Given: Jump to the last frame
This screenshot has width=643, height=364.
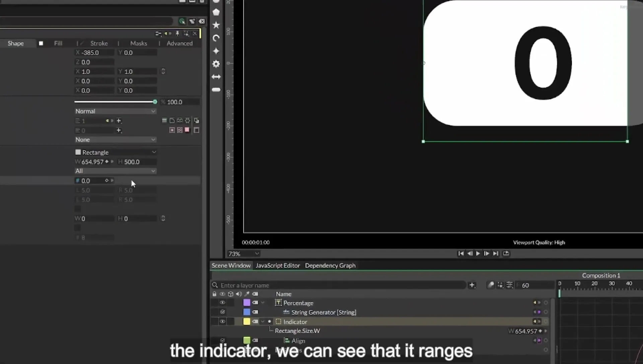Looking at the screenshot, I should tap(496, 253).
